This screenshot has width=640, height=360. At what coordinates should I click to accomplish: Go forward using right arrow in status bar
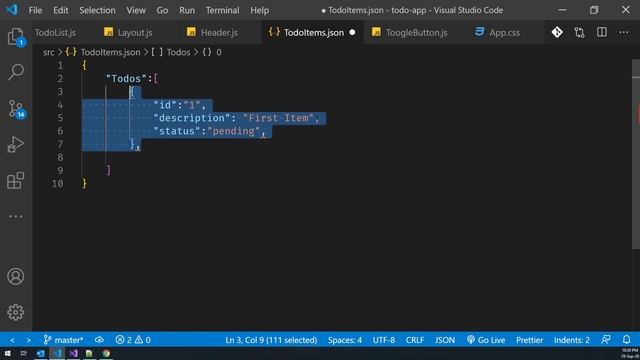pos(29,340)
